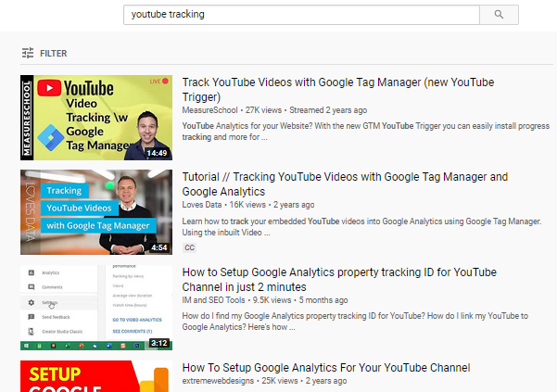The width and height of the screenshot is (557, 392).
Task: Click the magnifier search button
Action: [x=499, y=15]
